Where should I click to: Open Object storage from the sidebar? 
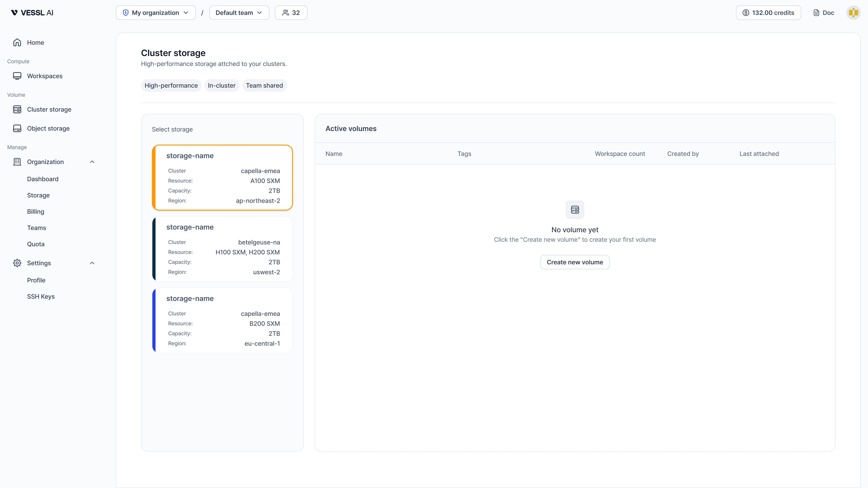click(48, 128)
